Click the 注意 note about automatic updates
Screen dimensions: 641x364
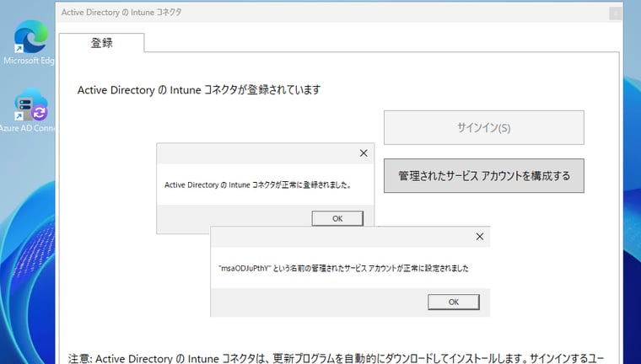point(336,359)
